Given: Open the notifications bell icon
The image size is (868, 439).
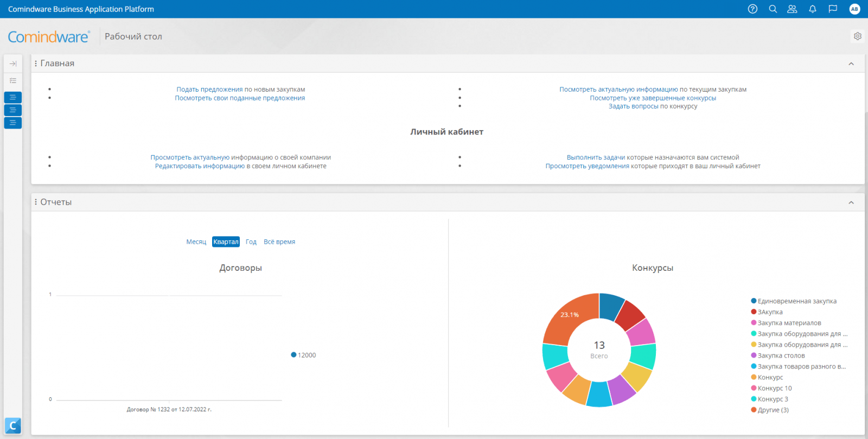Looking at the screenshot, I should 813,9.
